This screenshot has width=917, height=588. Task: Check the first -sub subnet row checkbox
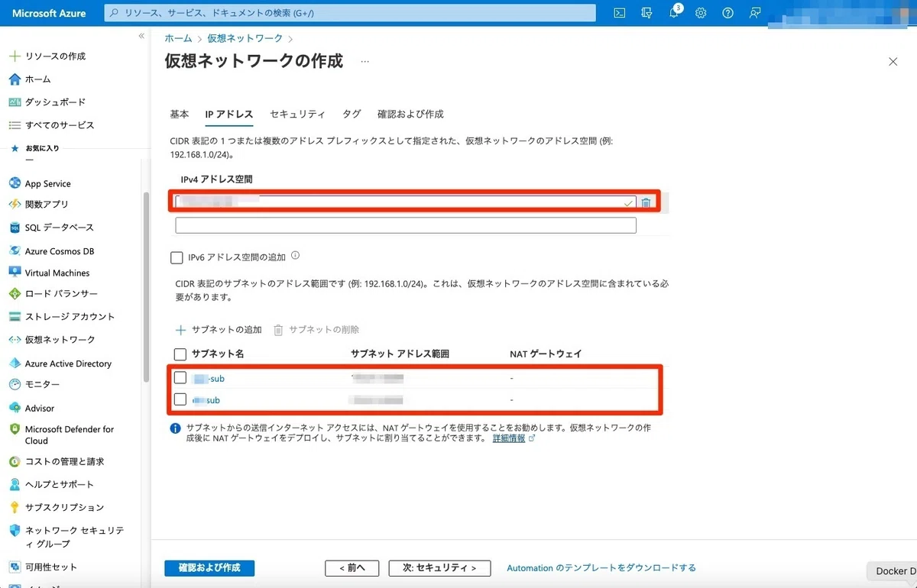(x=180, y=377)
